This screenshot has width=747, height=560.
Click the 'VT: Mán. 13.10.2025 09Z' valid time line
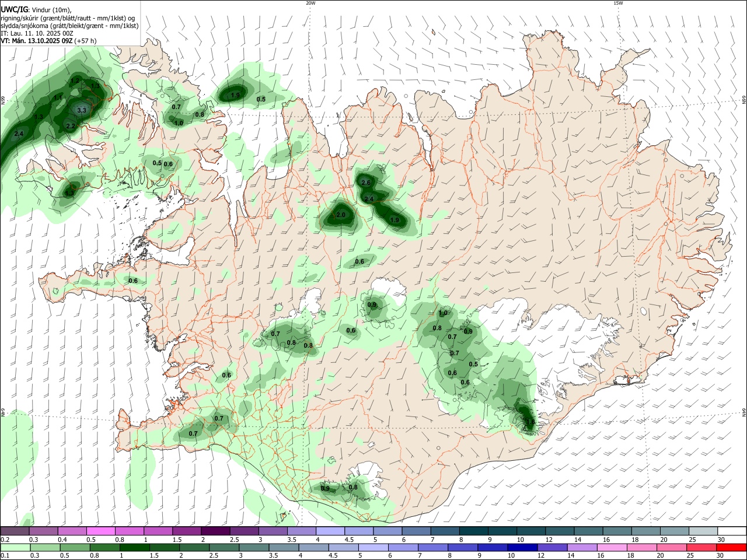(36, 41)
